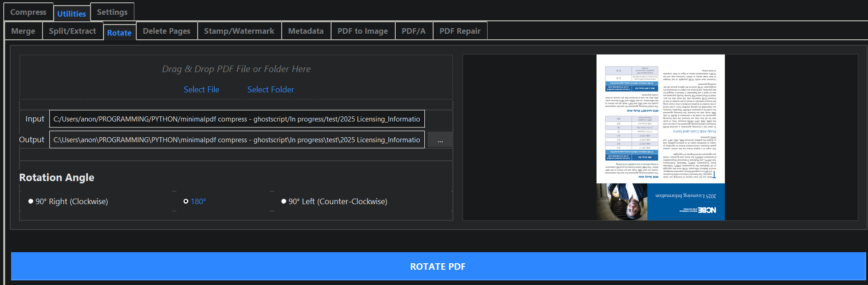Viewport: 868px width, 285px height.
Task: Switch to Stamp/Watermark tab
Action: 239,31
